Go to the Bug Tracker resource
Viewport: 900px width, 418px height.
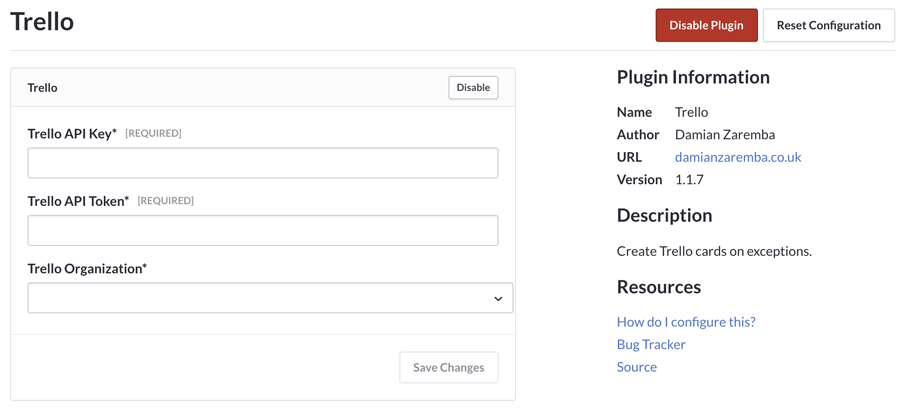(651, 344)
